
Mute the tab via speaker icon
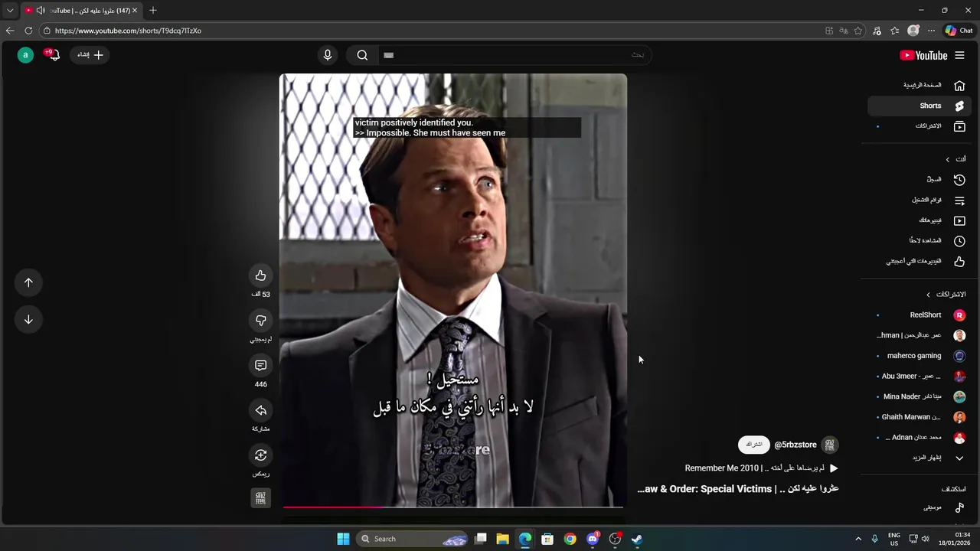point(41,11)
